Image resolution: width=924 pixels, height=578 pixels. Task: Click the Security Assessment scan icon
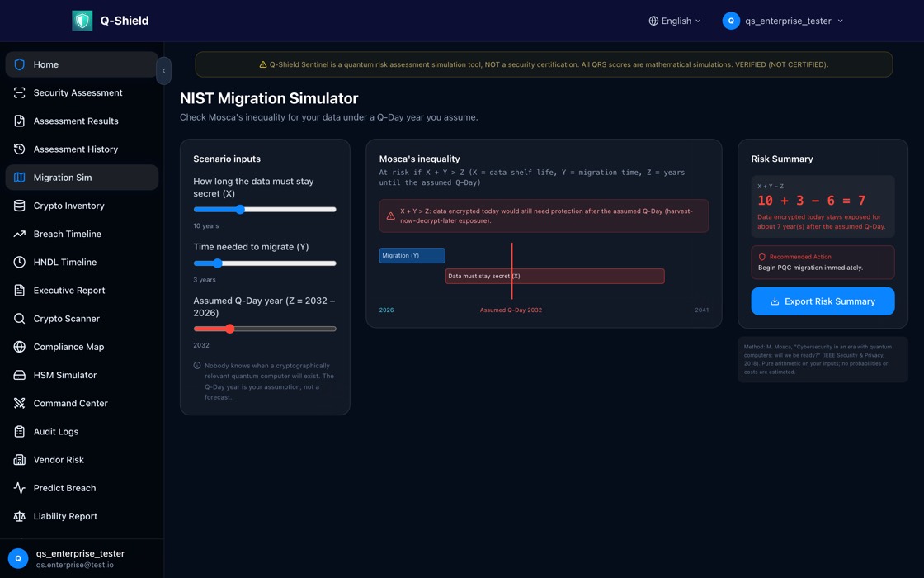click(x=20, y=92)
